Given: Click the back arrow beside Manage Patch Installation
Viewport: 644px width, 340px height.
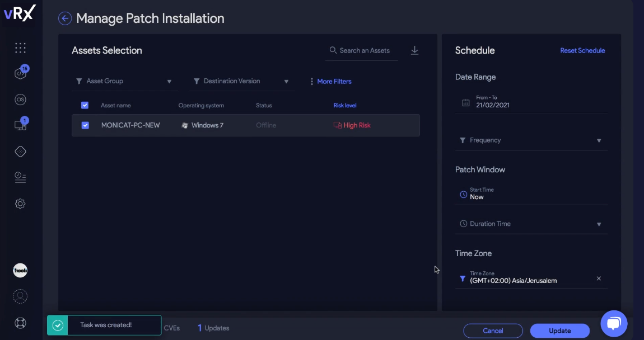Looking at the screenshot, I should click(x=65, y=18).
